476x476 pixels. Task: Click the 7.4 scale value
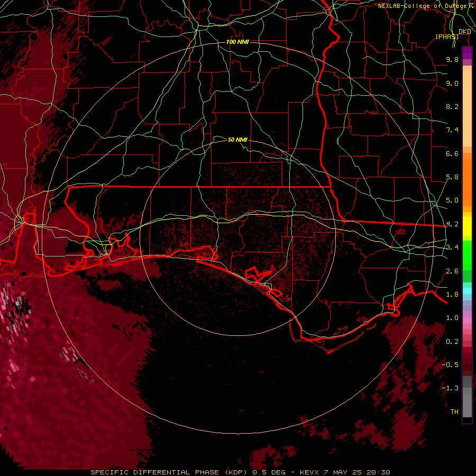click(x=452, y=130)
